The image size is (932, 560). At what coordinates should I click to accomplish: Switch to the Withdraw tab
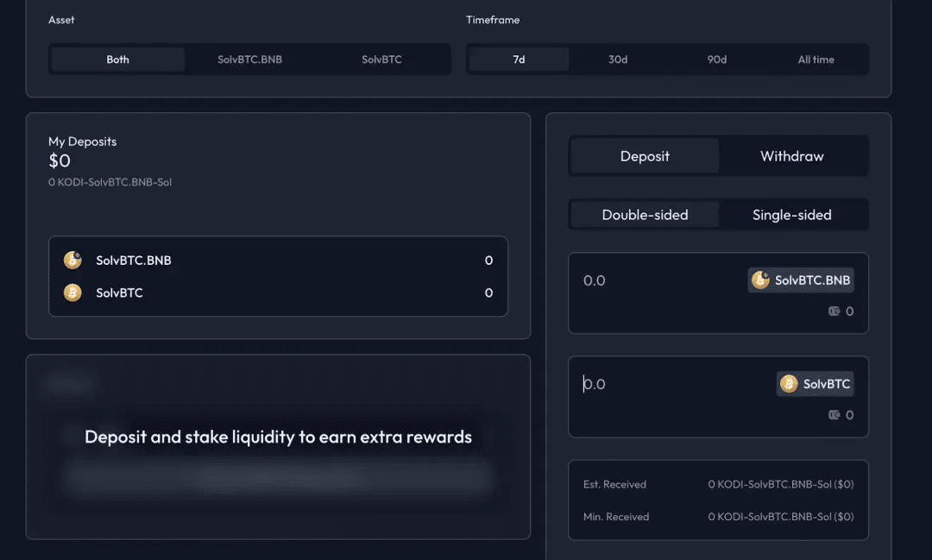tap(792, 156)
